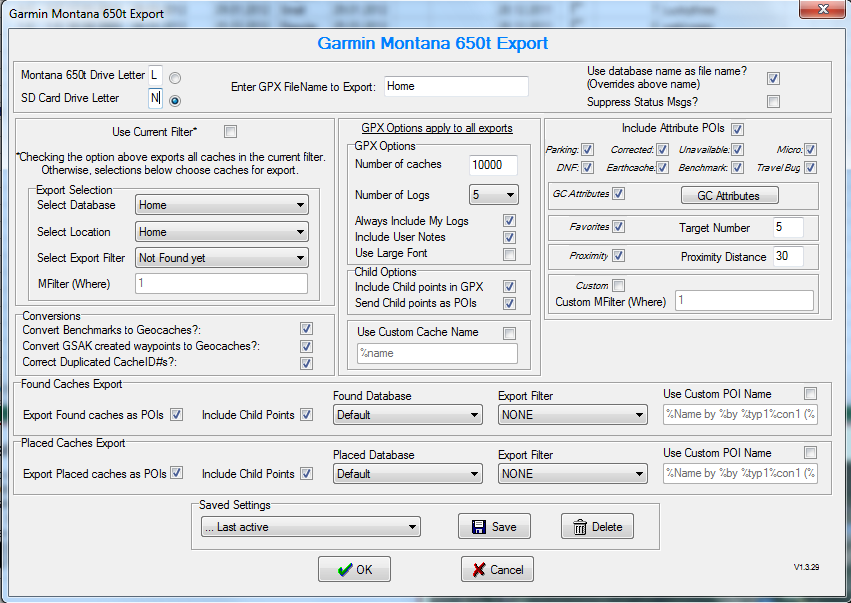Toggle Include User Notes checkbox
The height and width of the screenshot is (603, 851).
(x=509, y=237)
